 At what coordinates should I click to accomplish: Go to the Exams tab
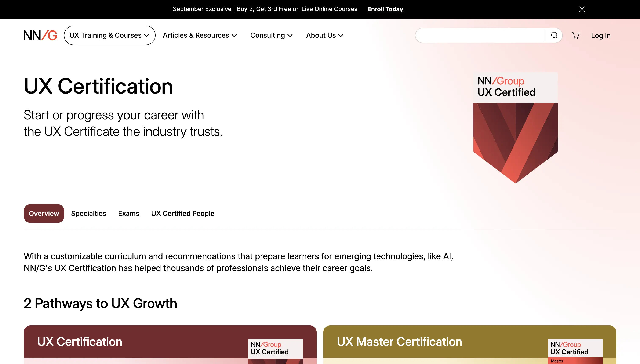point(128,214)
